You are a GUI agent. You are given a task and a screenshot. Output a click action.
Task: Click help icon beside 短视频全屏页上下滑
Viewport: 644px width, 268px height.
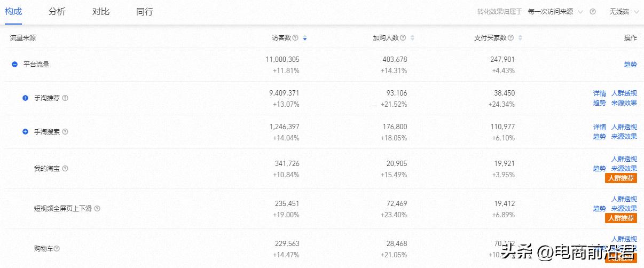[97, 209]
